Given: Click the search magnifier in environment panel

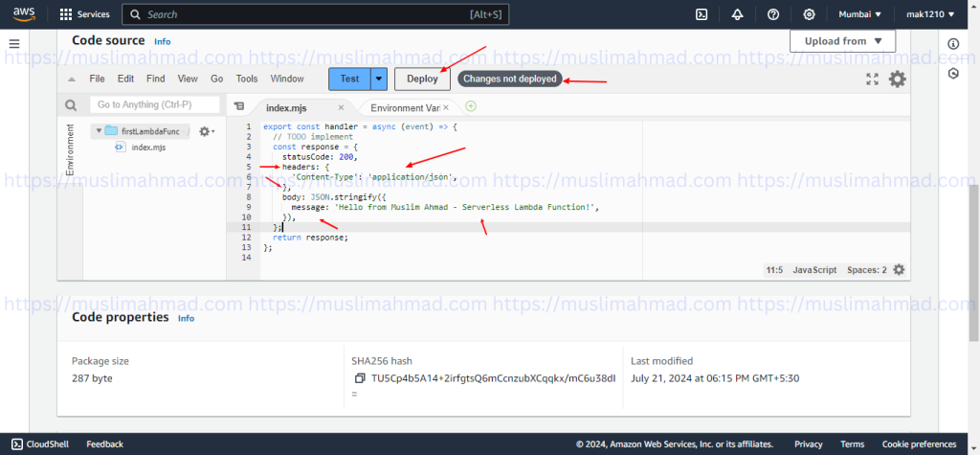Looking at the screenshot, I should point(71,105).
